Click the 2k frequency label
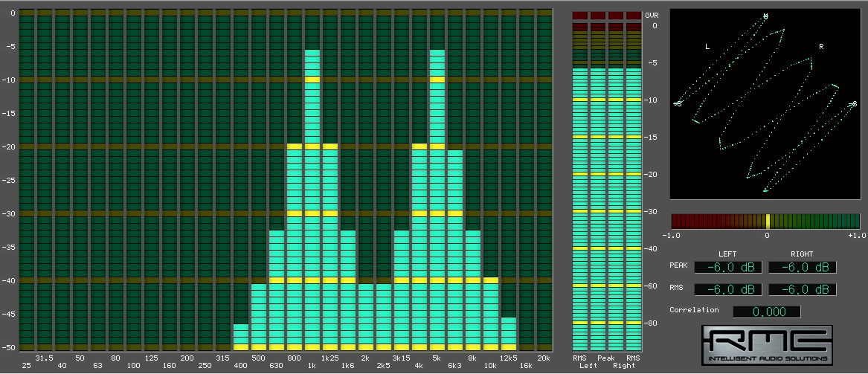Screen dimensions: 868x374 (x=365, y=358)
